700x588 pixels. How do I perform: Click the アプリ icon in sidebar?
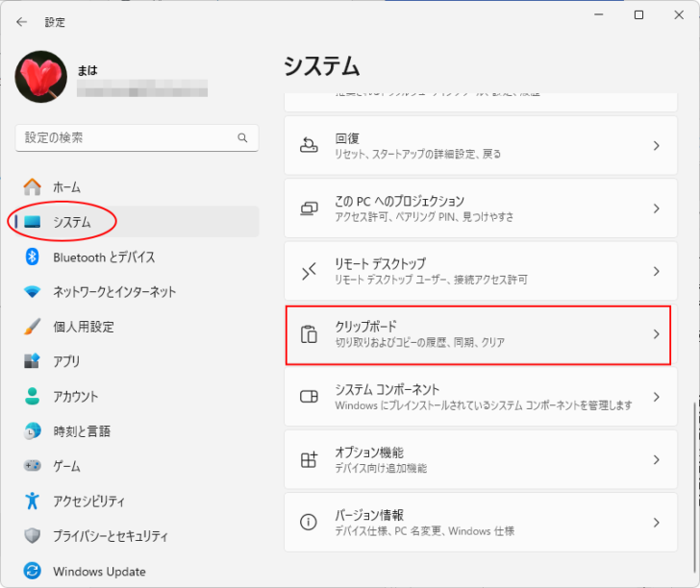click(32, 361)
